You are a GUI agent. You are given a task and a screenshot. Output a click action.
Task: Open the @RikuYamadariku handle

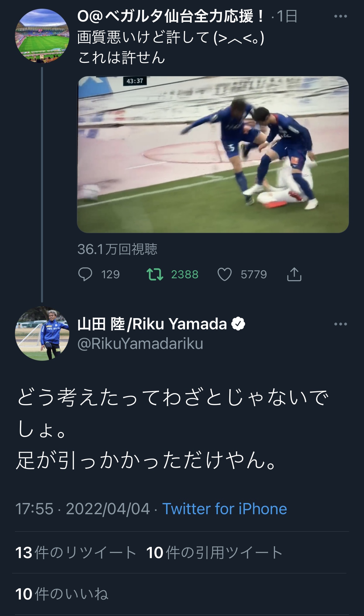[140, 344]
